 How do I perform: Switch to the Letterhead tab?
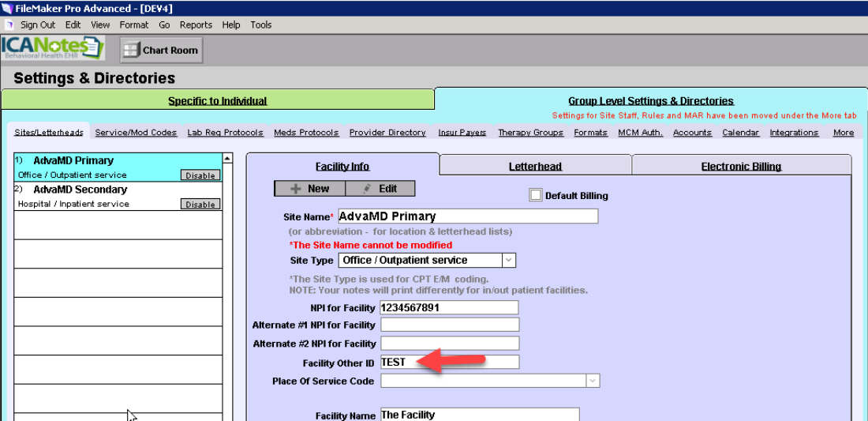tap(535, 166)
